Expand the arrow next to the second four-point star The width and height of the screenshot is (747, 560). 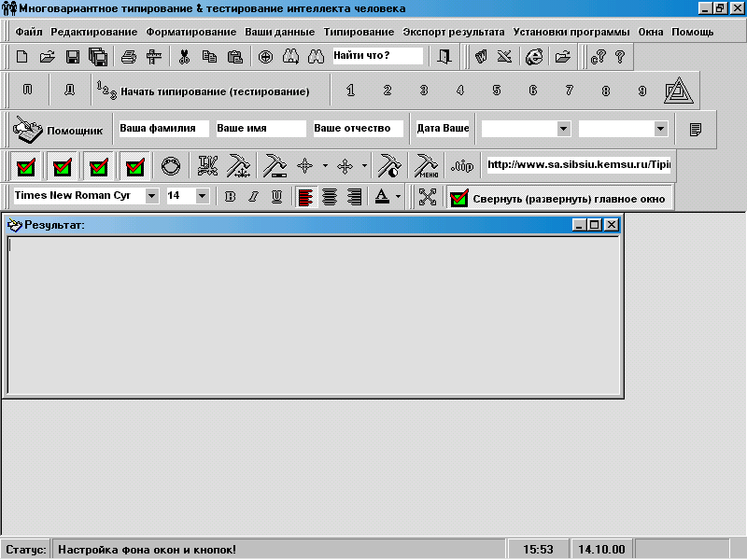(x=364, y=166)
